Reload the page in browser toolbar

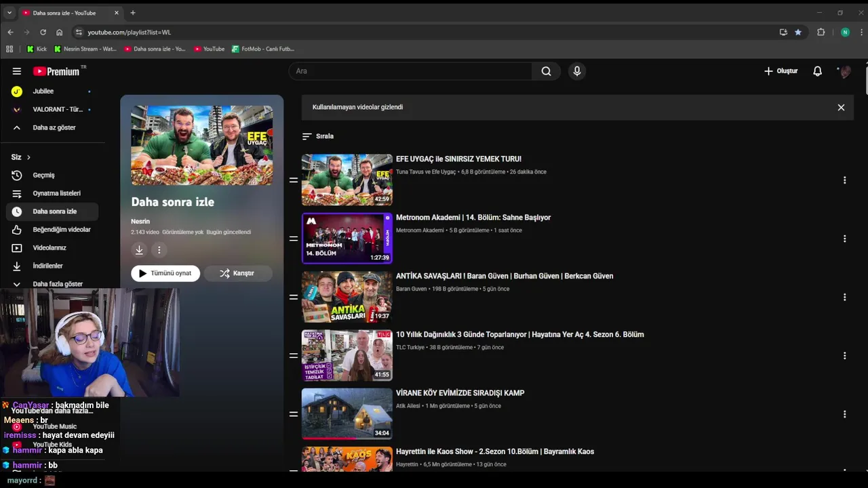(x=43, y=32)
